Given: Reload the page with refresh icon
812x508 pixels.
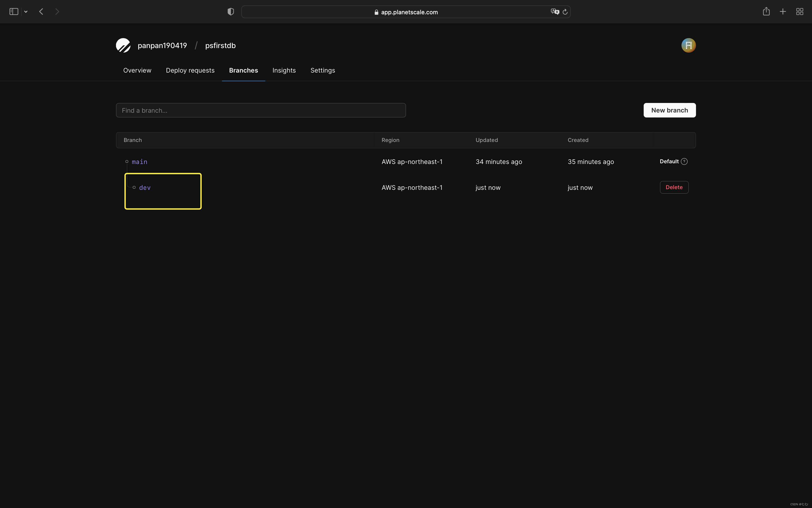Looking at the screenshot, I should (565, 12).
